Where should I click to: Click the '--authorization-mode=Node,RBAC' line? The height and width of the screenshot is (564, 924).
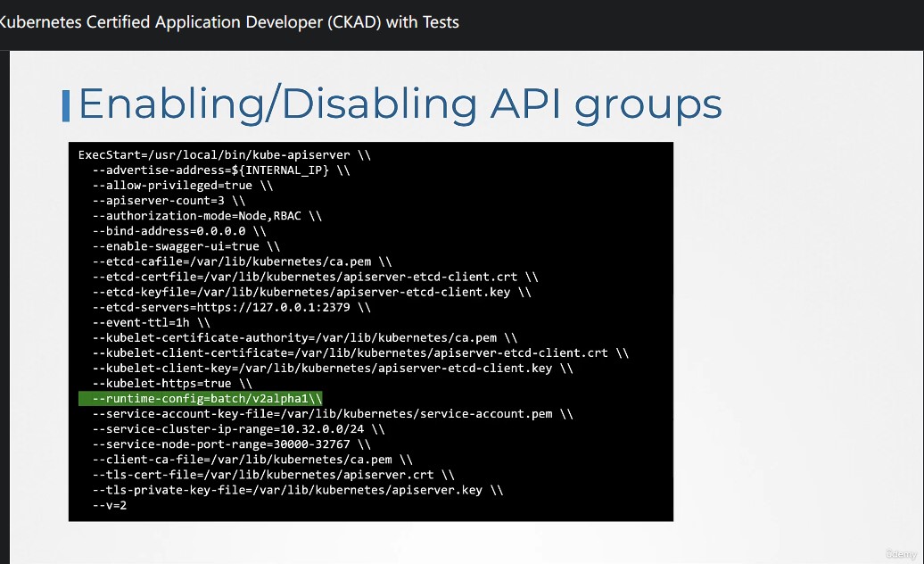207,216
